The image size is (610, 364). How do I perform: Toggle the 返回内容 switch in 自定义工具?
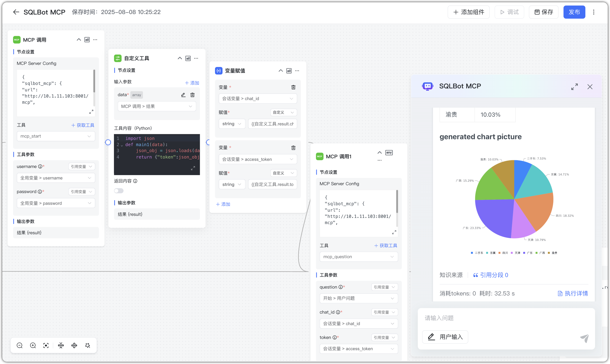coord(119,191)
